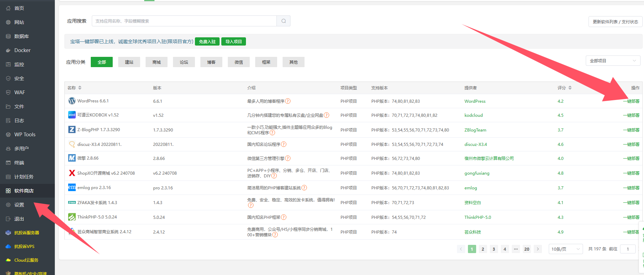644x275 pixels.
Task: Open the 全部项目 dropdown
Action: point(613,61)
